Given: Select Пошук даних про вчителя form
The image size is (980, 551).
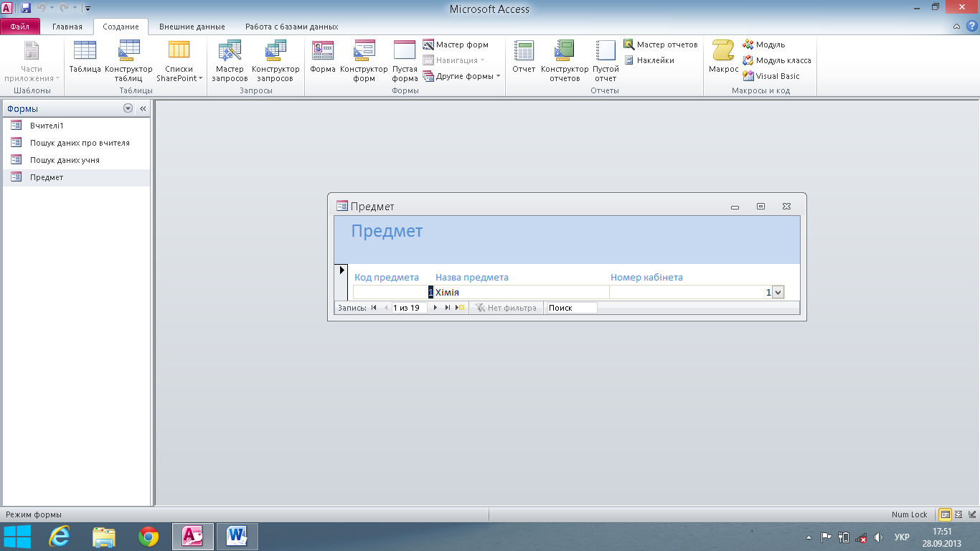Looking at the screenshot, I should 75,143.
